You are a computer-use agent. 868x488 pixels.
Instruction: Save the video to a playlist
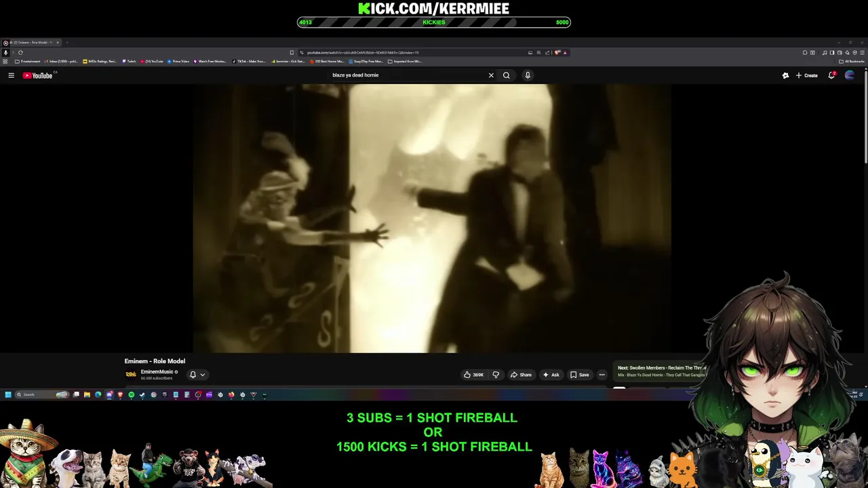[579, 375]
